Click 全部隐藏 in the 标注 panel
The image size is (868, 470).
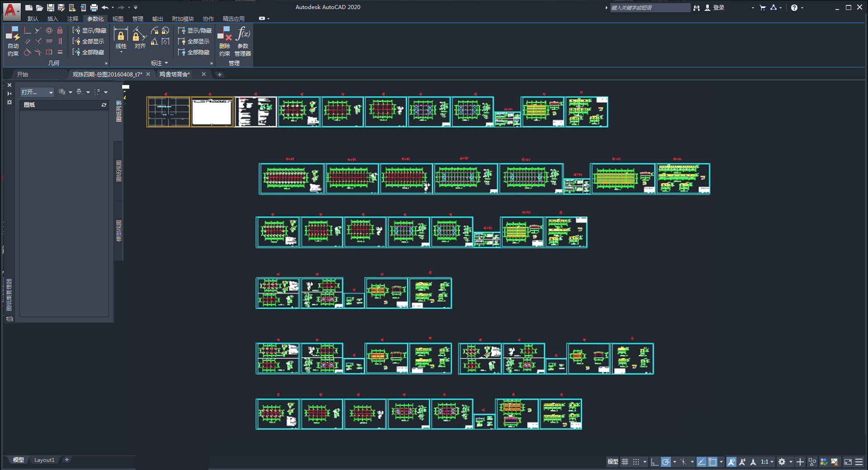[x=194, y=52]
